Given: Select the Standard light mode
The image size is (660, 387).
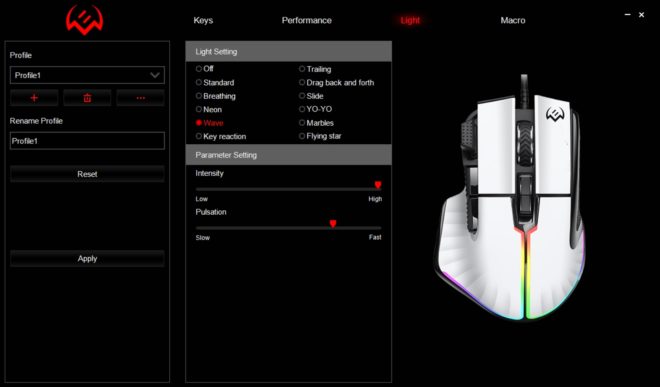Looking at the screenshot, I should click(215, 83).
